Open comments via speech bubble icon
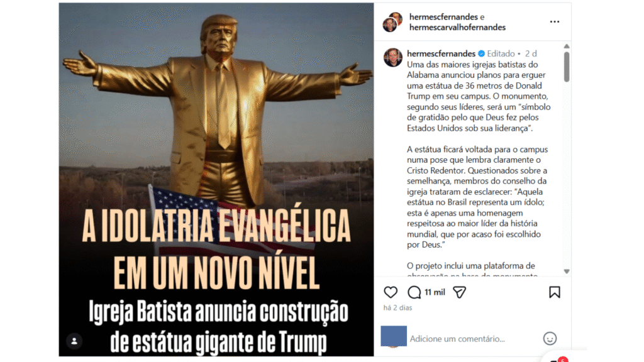Viewport: 644px width, 362px height. point(414,292)
